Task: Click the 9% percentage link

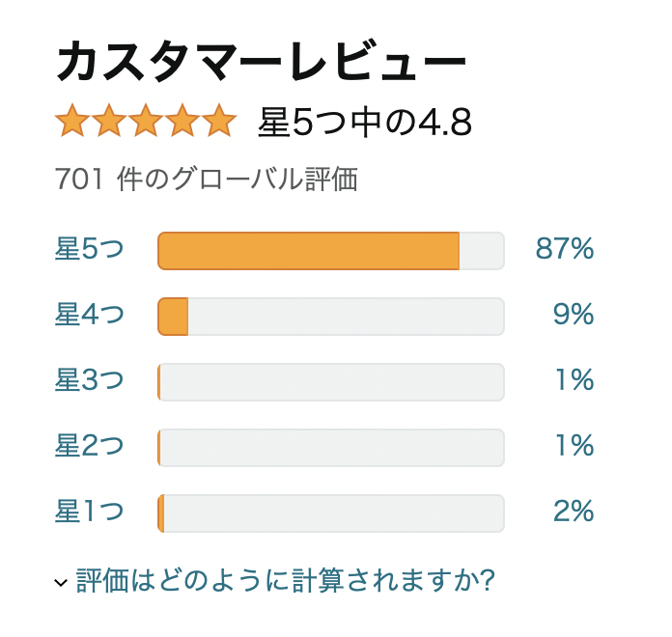Action: (x=574, y=316)
